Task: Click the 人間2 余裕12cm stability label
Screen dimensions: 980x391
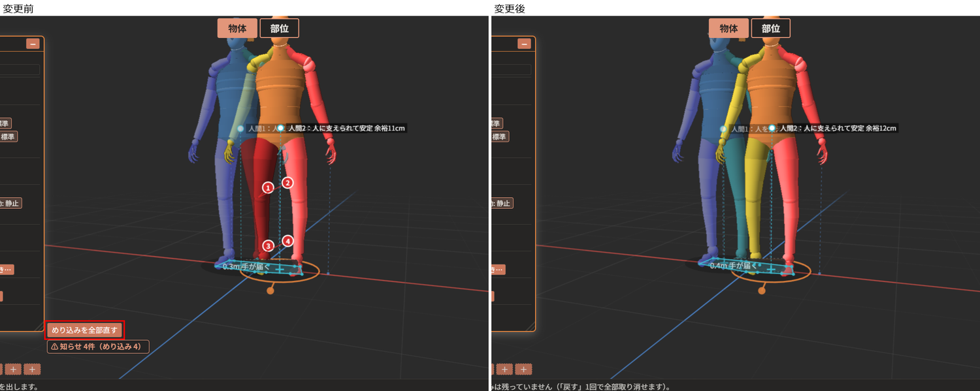Action: pos(838,129)
